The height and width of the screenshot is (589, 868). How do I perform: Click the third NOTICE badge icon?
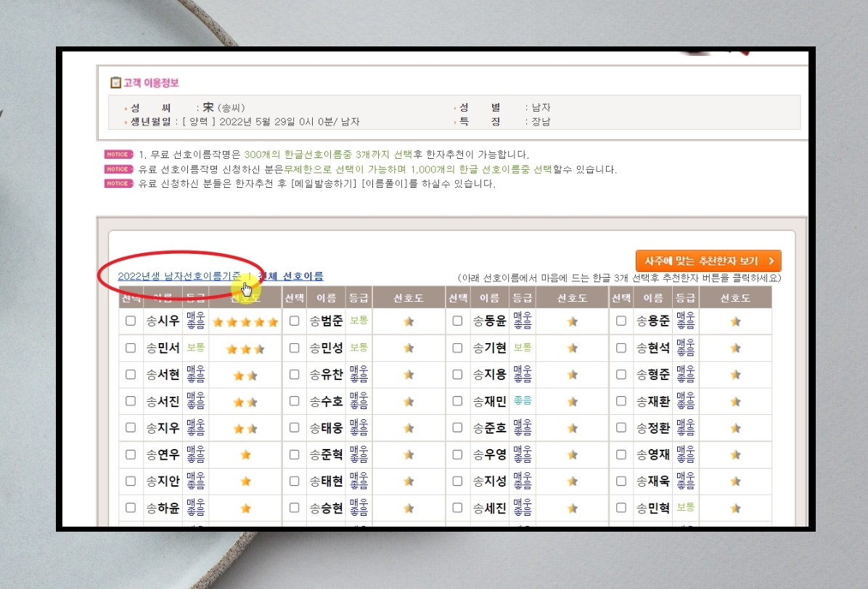coord(118,184)
